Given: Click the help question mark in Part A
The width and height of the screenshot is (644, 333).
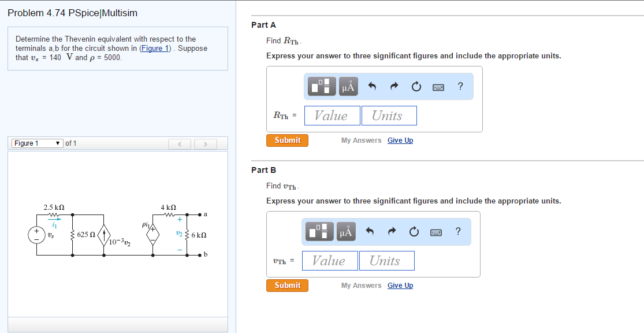Looking at the screenshot, I should (x=459, y=86).
